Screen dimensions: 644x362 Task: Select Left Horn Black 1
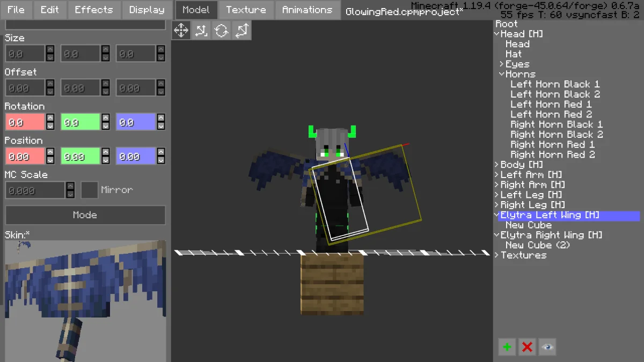[555, 84]
